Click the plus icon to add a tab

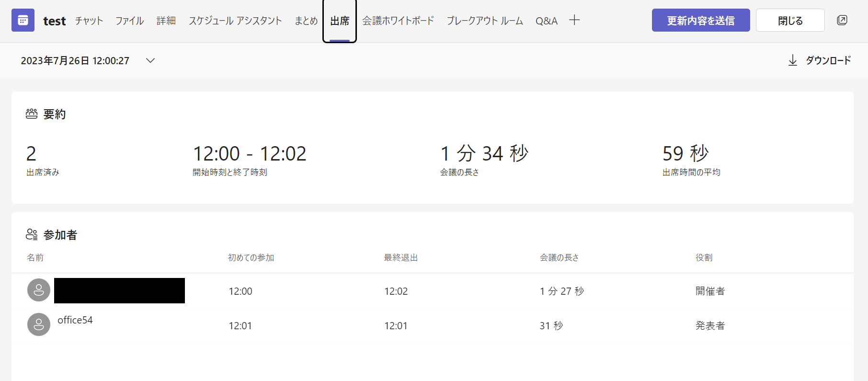pyautogui.click(x=574, y=20)
